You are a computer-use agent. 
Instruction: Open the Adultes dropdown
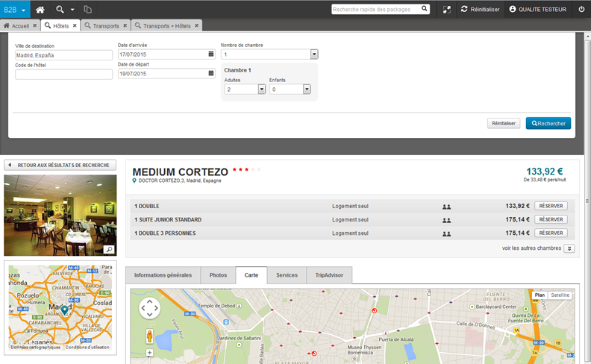(x=262, y=89)
